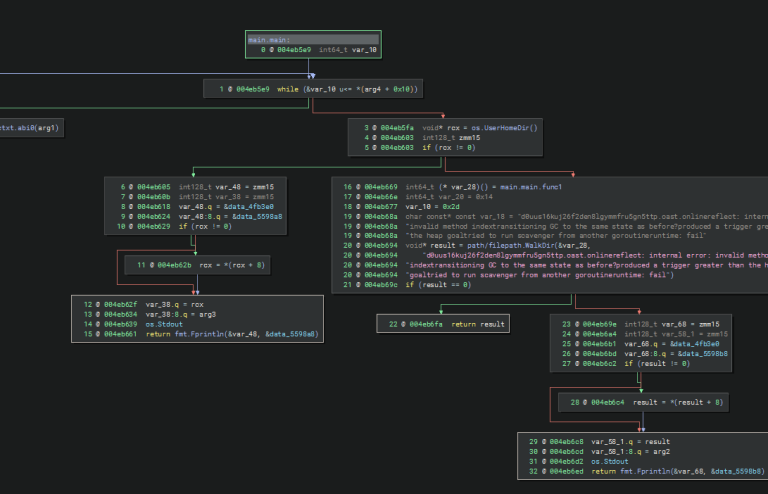
Task: Click os.Stdout at line 31
Action: 609,462
